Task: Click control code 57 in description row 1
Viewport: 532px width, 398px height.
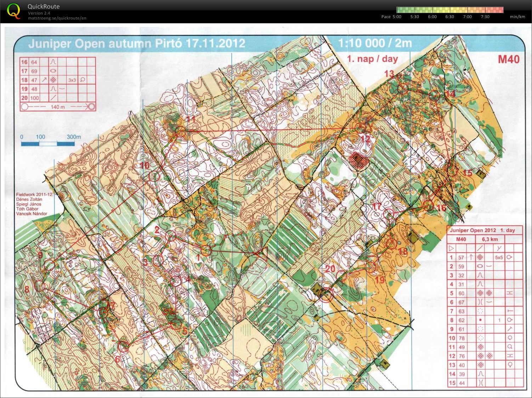Action: (x=461, y=258)
